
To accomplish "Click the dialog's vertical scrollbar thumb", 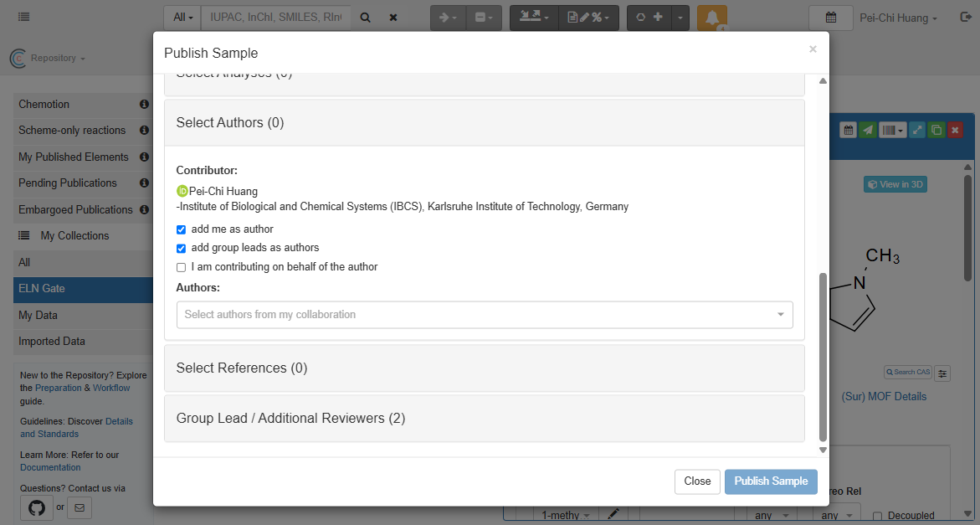I will coord(822,356).
